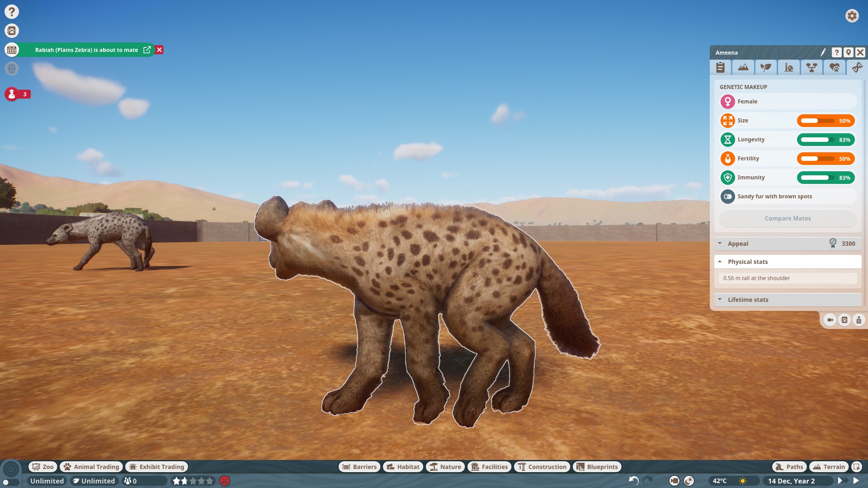The width and height of the screenshot is (868, 488).
Task: Open the settings gear icon
Action: click(852, 16)
